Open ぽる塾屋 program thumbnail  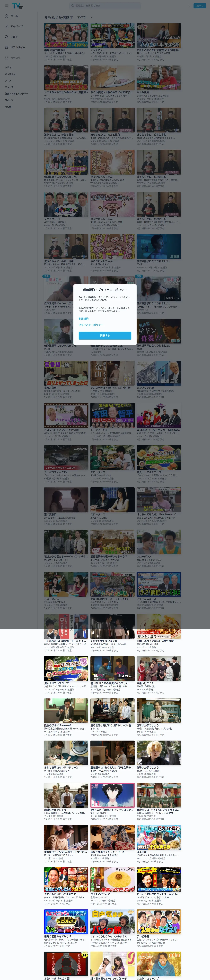[x=159, y=838]
